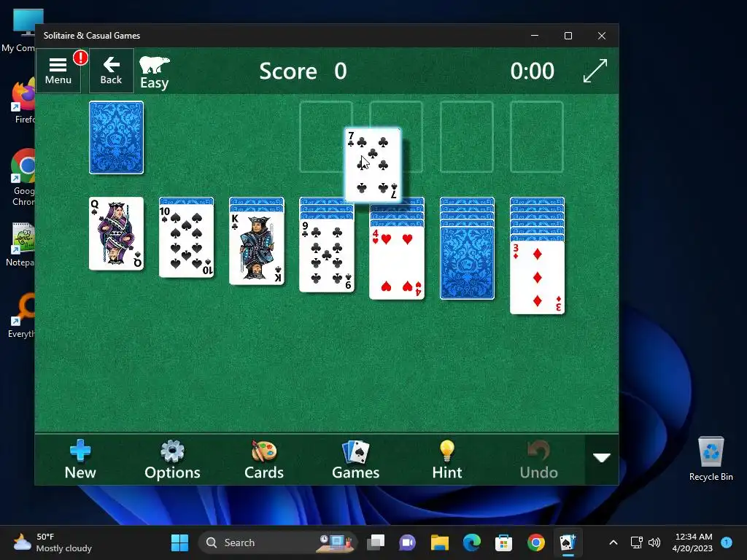Open the Cards theme palette
This screenshot has width=747, height=560.
point(264,459)
